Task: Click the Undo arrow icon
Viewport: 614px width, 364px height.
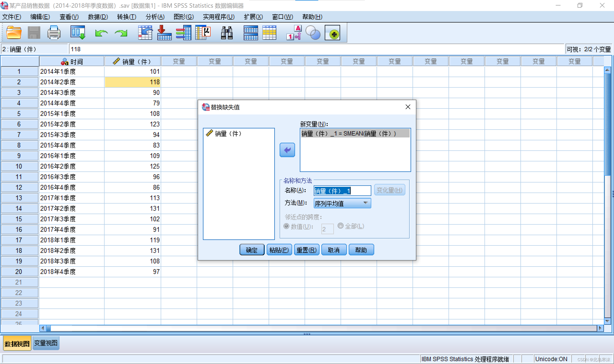Action: point(101,33)
